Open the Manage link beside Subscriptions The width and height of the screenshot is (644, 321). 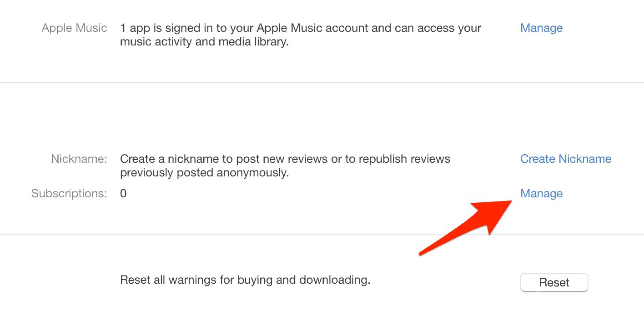(541, 194)
